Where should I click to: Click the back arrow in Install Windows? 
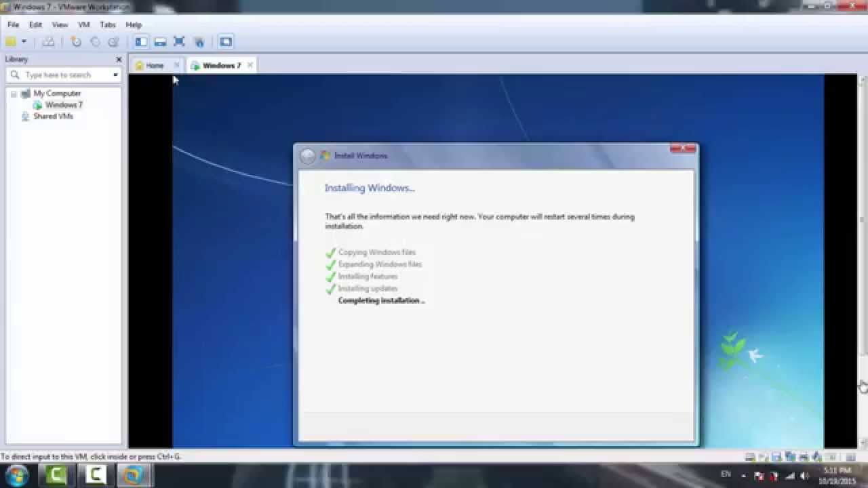tap(308, 156)
